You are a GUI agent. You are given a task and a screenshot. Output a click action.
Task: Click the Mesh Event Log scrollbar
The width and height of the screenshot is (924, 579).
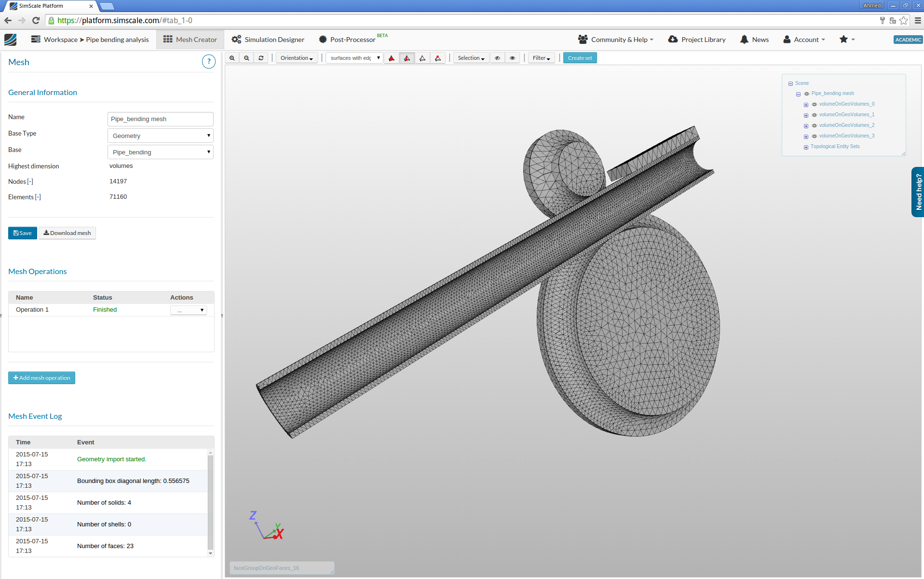[210, 503]
